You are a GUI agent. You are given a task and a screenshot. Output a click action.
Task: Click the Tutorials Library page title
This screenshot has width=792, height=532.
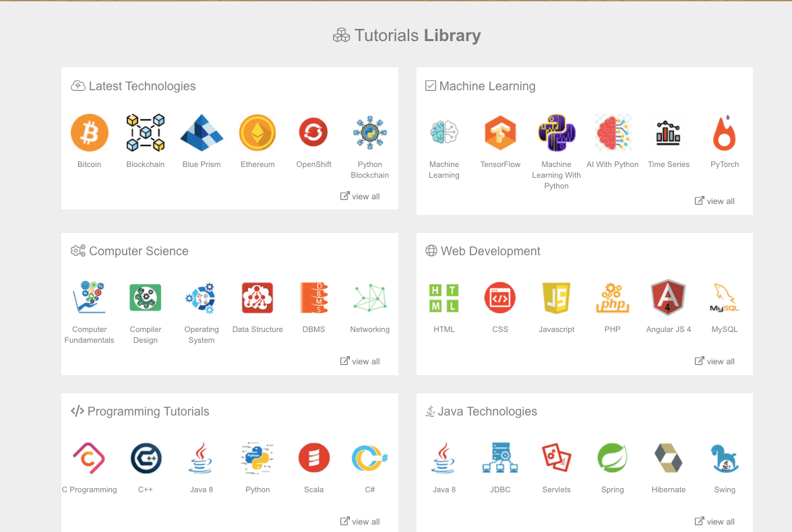click(x=406, y=35)
